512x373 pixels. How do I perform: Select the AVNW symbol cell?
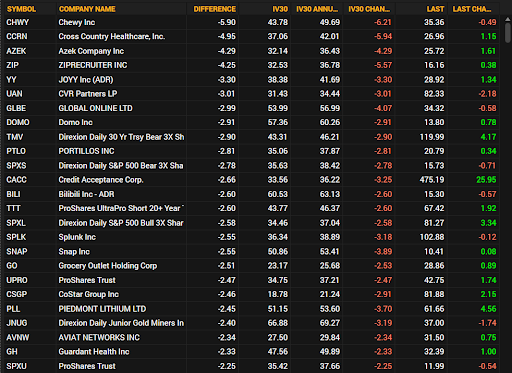(18, 338)
